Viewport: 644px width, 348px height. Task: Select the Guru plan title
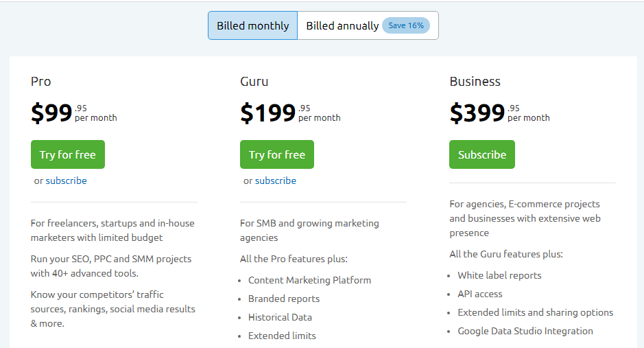point(254,81)
